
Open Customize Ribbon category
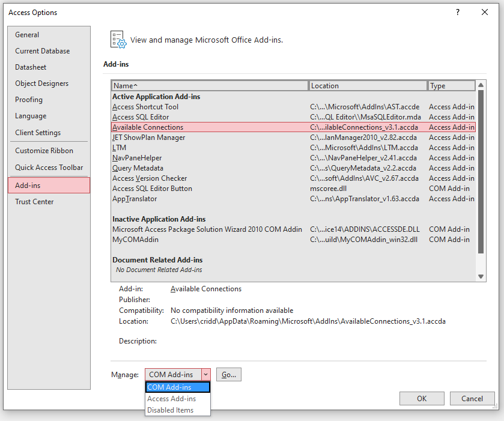click(x=49, y=150)
